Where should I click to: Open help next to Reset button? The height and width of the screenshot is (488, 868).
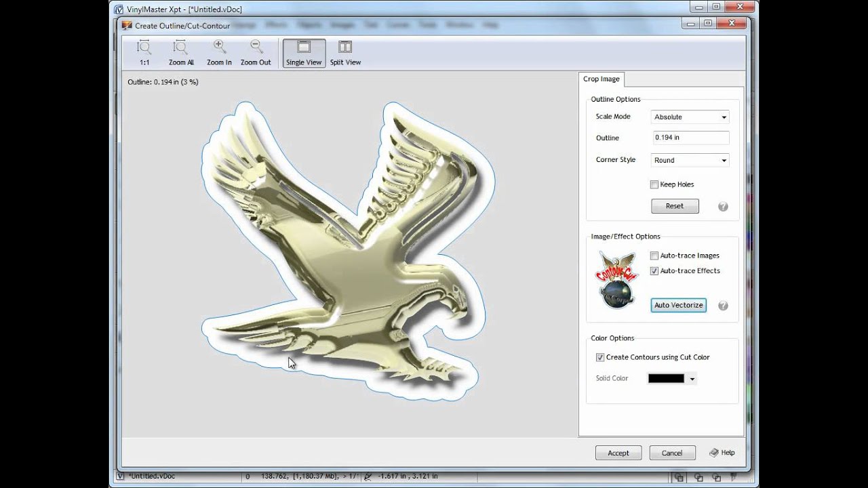[723, 207]
